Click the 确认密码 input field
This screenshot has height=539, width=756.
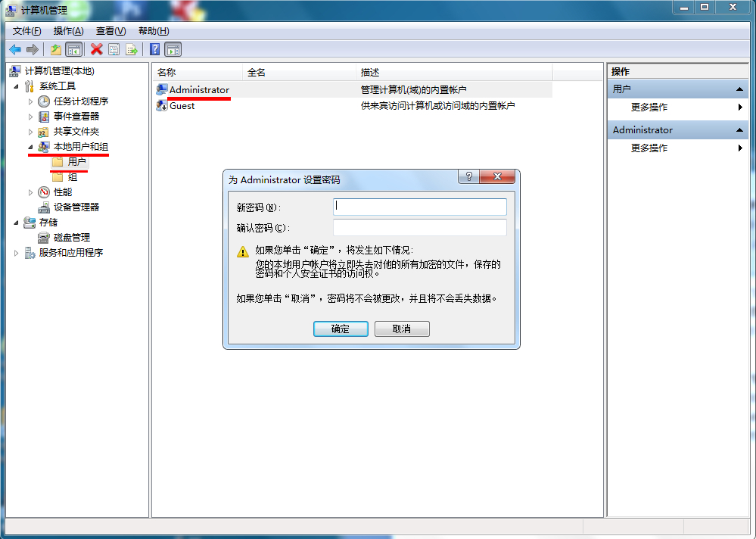coord(419,228)
